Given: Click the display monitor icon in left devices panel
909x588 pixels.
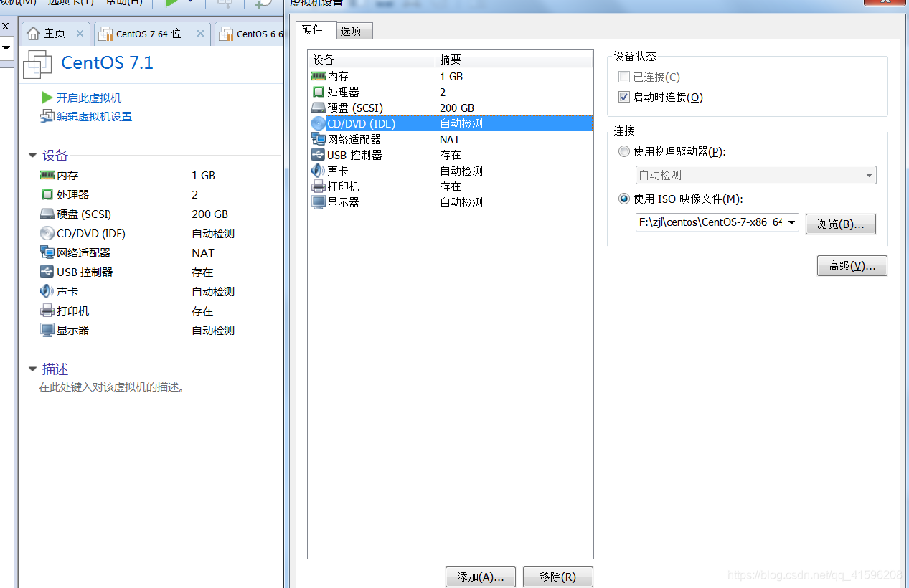Looking at the screenshot, I should point(47,330).
